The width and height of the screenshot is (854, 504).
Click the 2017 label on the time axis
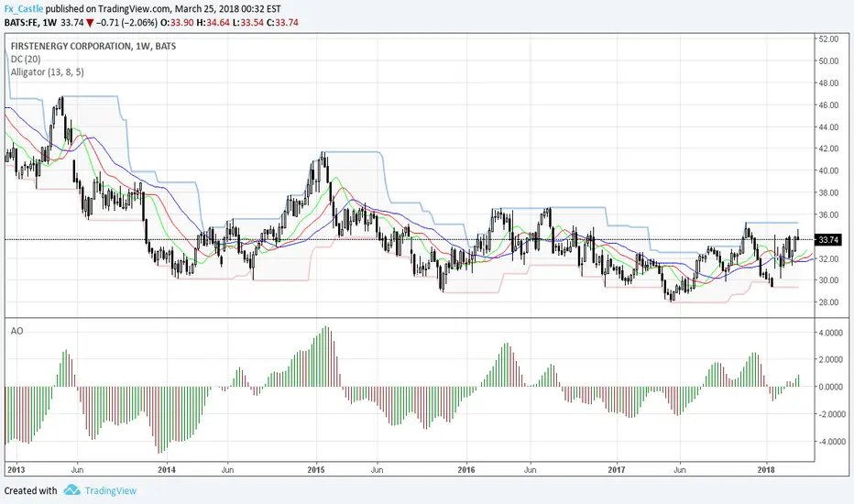616,470
